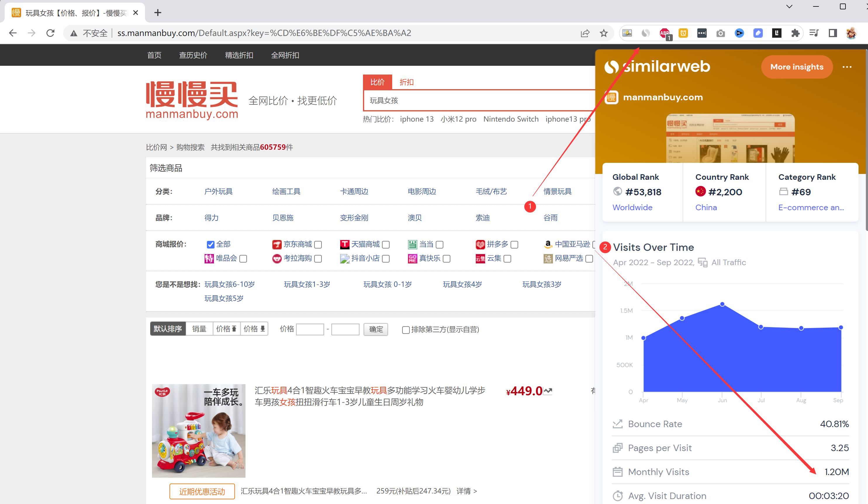
Task: Click the Similarweb extension icon
Action: click(x=646, y=33)
